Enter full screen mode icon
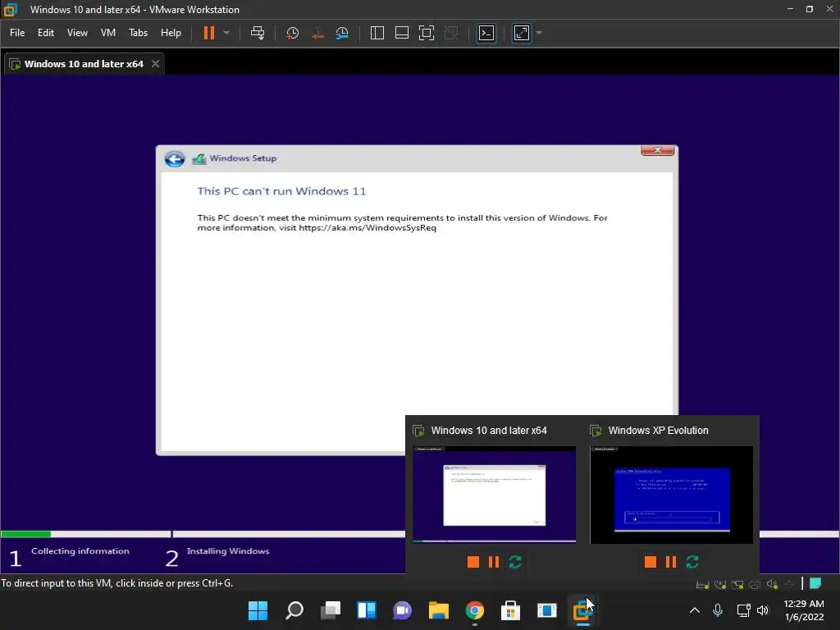Viewport: 840px width, 630px height. [427, 33]
